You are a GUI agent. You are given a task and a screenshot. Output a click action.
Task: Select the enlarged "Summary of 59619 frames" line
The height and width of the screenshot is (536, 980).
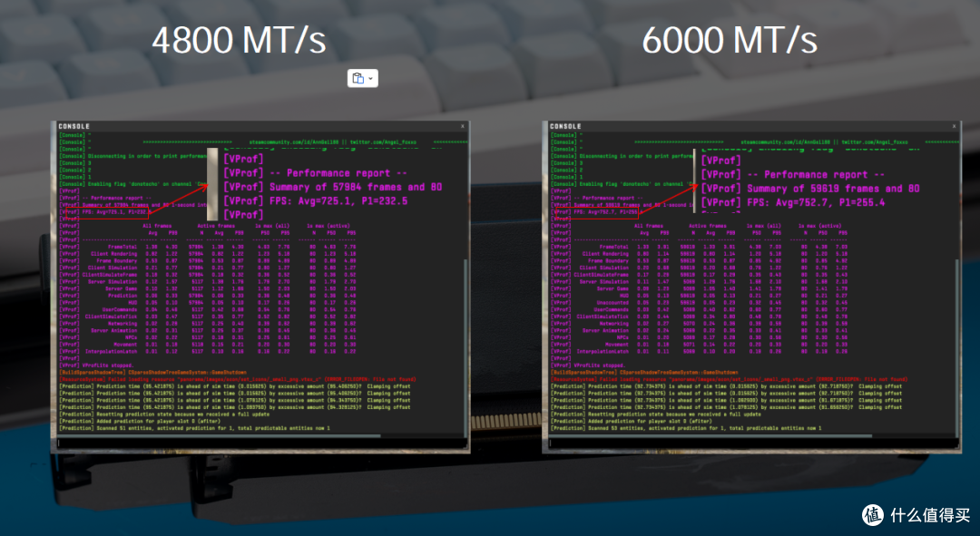[810, 189]
